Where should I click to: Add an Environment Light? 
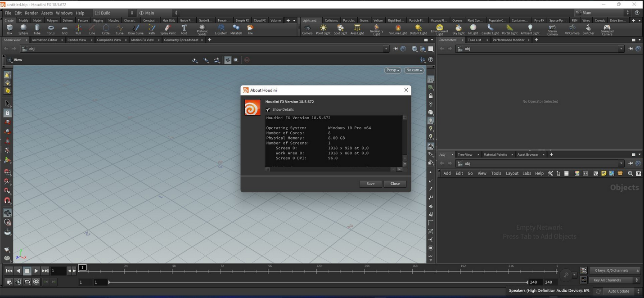coord(440,30)
